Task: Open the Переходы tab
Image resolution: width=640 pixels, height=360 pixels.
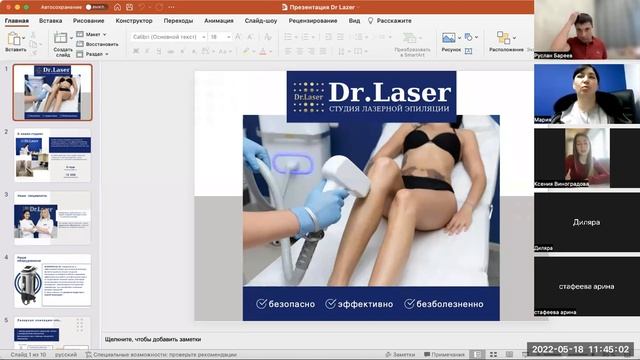Action: [x=178, y=21]
